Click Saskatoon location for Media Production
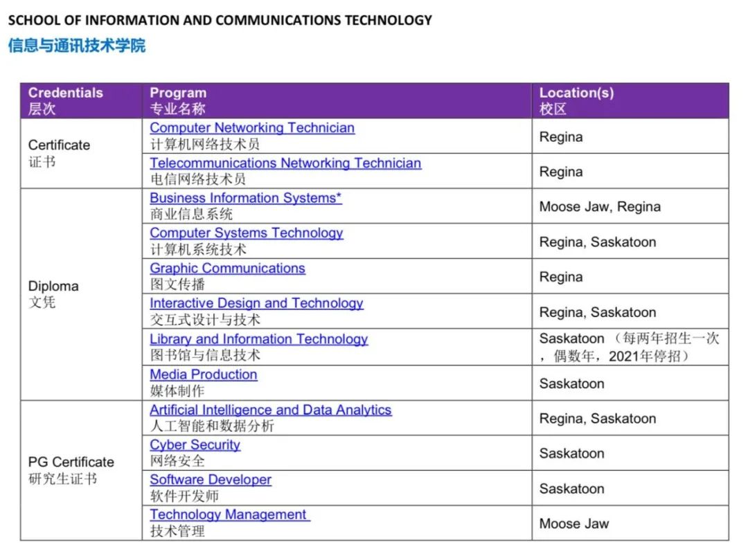This screenshot has height=560, width=748. pos(630,383)
